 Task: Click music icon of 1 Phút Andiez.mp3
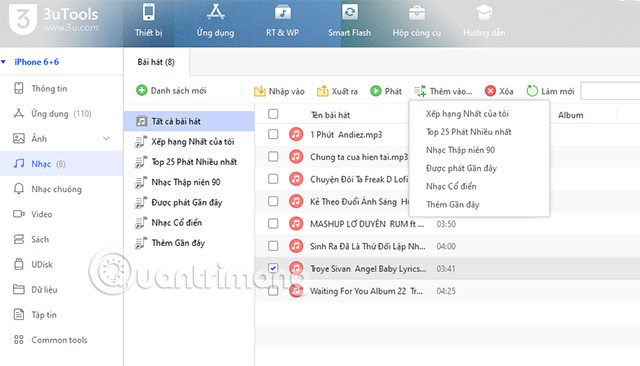point(296,134)
